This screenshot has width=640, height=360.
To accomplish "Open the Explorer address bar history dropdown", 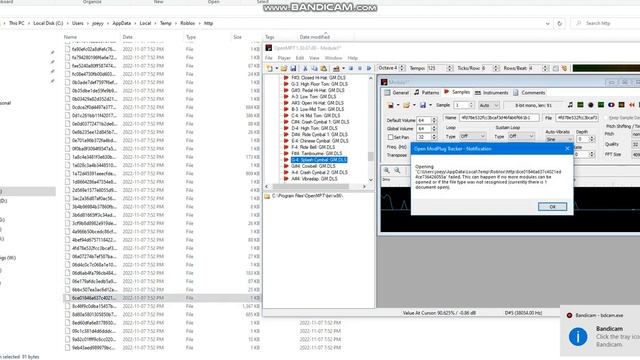I will point(547,24).
